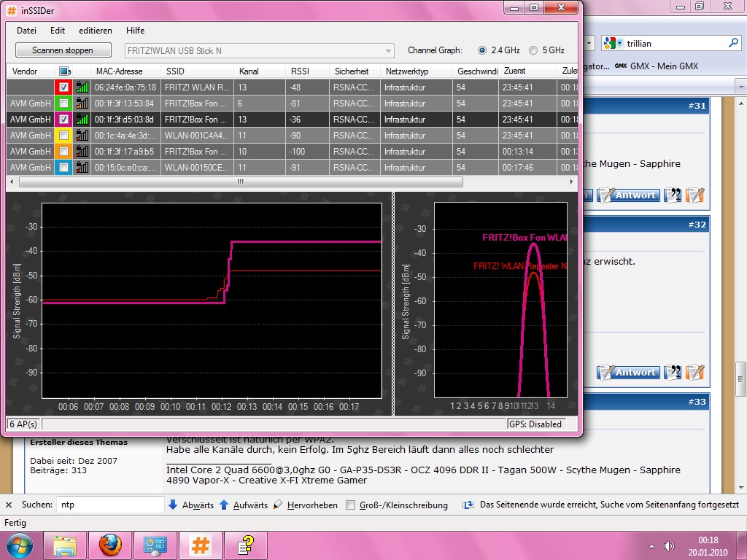747x560 pixels.
Task: Click the 'GPS: Disabled' status text
Action: point(535,424)
